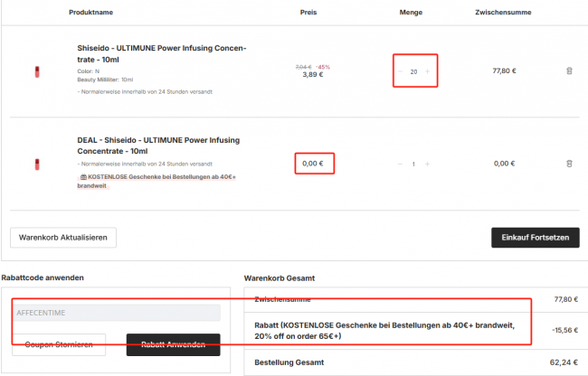Click the -15,56 € Rabatt amount
Image resolution: width=588 pixels, height=376 pixels.
564,330
